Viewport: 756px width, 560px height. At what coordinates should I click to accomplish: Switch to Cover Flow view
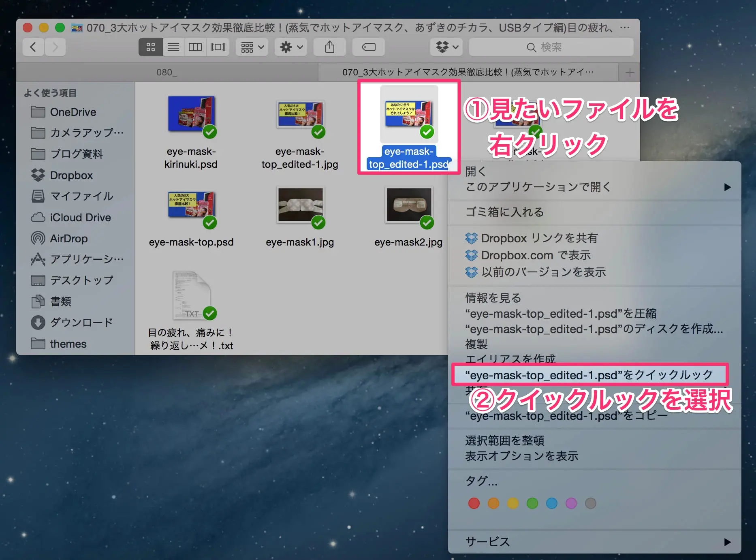point(218,47)
